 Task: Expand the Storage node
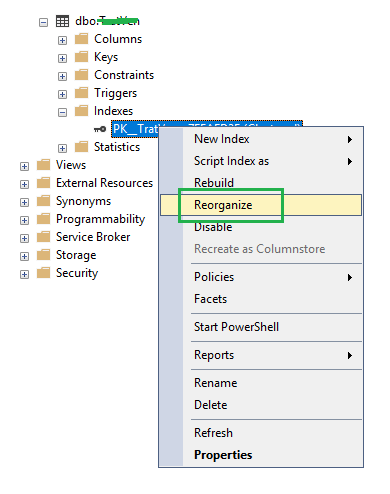[24, 257]
